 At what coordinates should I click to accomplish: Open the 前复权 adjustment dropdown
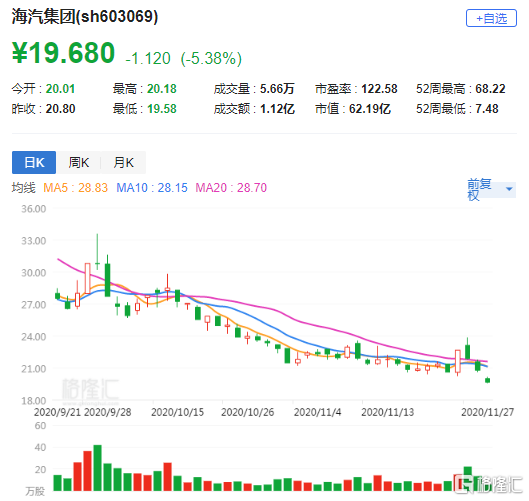point(491,189)
